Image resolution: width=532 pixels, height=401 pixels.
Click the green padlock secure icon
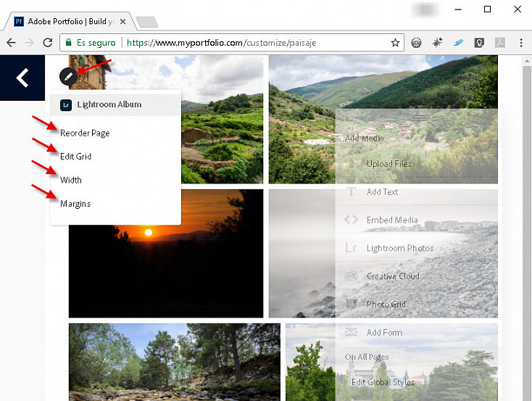(69, 43)
